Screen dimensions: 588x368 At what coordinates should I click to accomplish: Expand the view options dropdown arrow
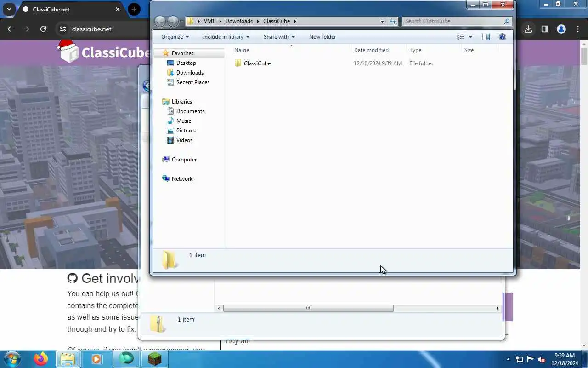470,37
